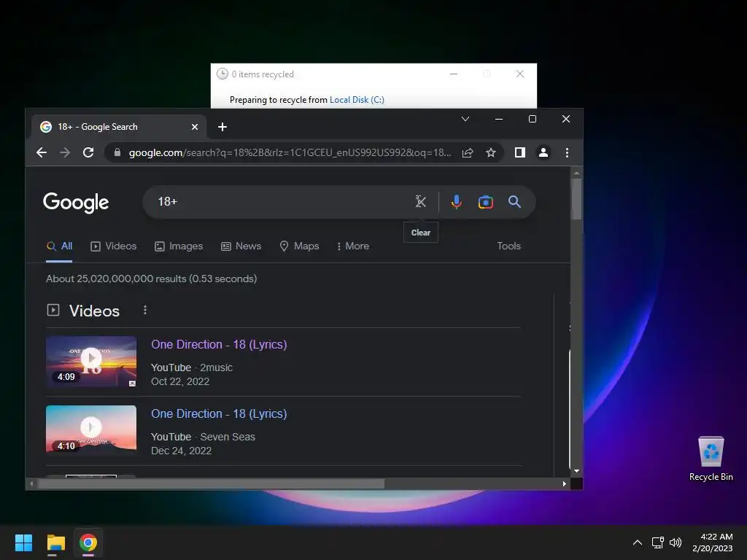Click the magnifier search button
The image size is (747, 560).
pyautogui.click(x=514, y=202)
